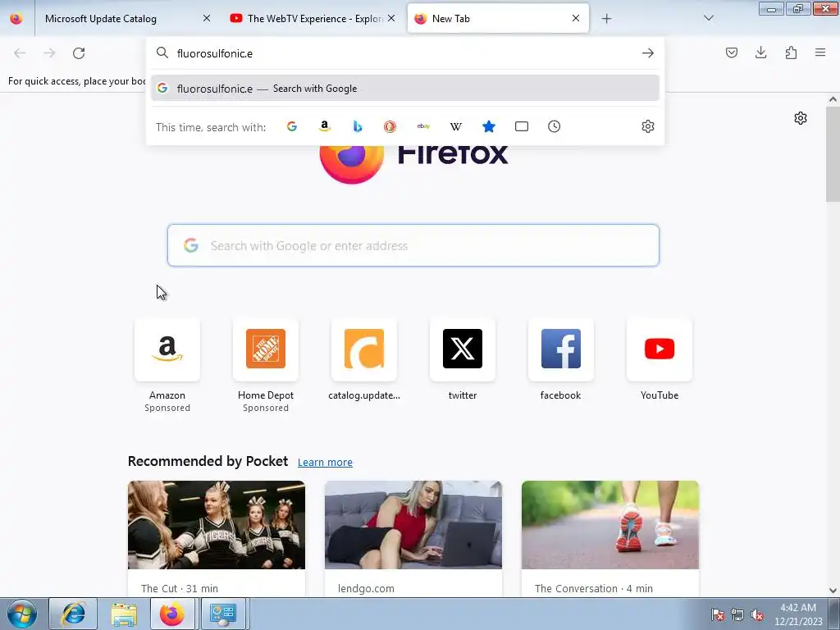
Task: Search bookmarks via the star icon
Action: click(489, 126)
